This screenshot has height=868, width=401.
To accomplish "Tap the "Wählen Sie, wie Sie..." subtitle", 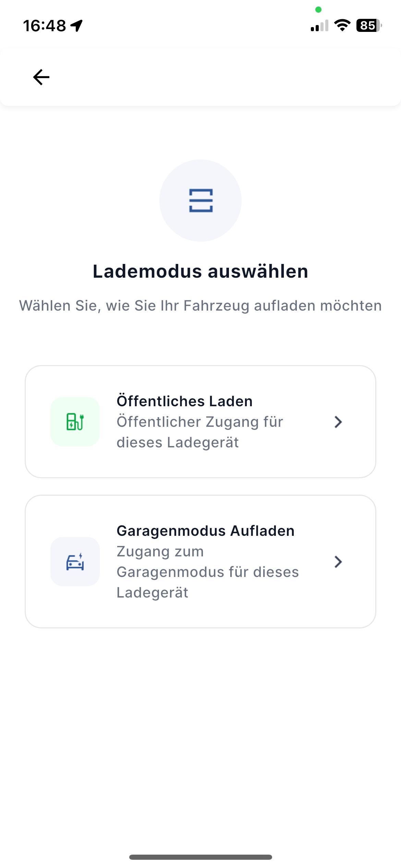I will (x=200, y=306).
